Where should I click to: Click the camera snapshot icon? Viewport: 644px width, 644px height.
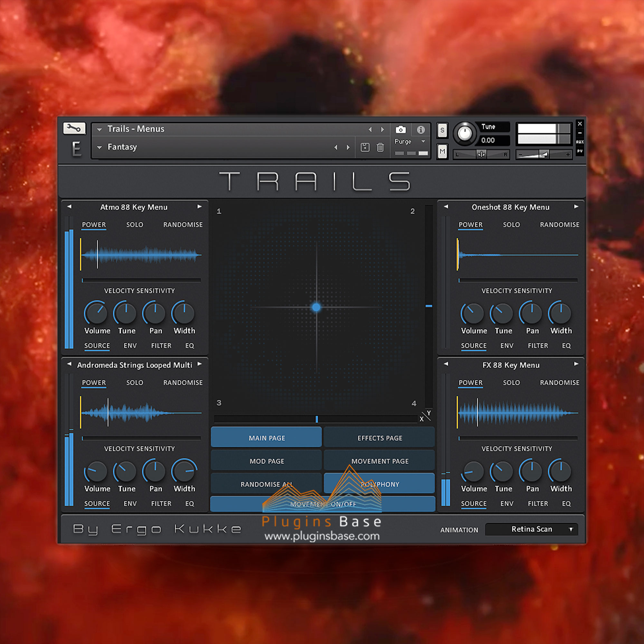click(x=401, y=129)
